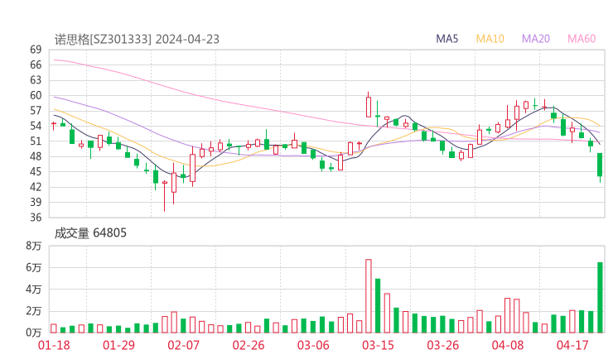Click the tallest red volume bar near 03-15

(369, 296)
